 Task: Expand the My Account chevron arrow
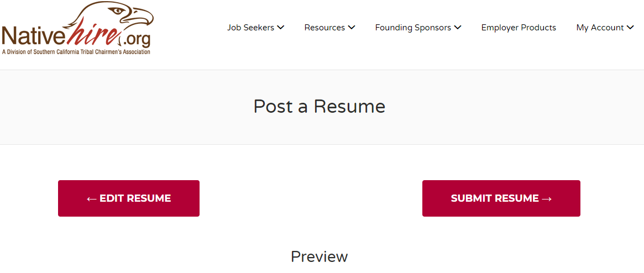click(630, 28)
